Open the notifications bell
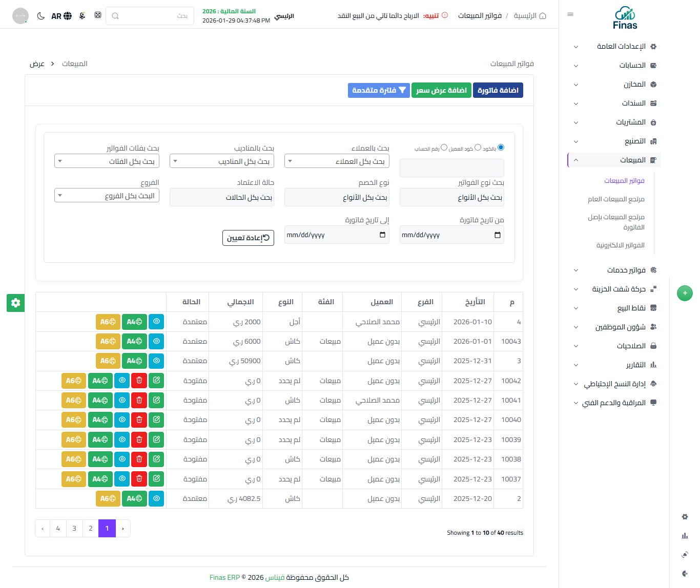700x588 pixels. coord(82,16)
